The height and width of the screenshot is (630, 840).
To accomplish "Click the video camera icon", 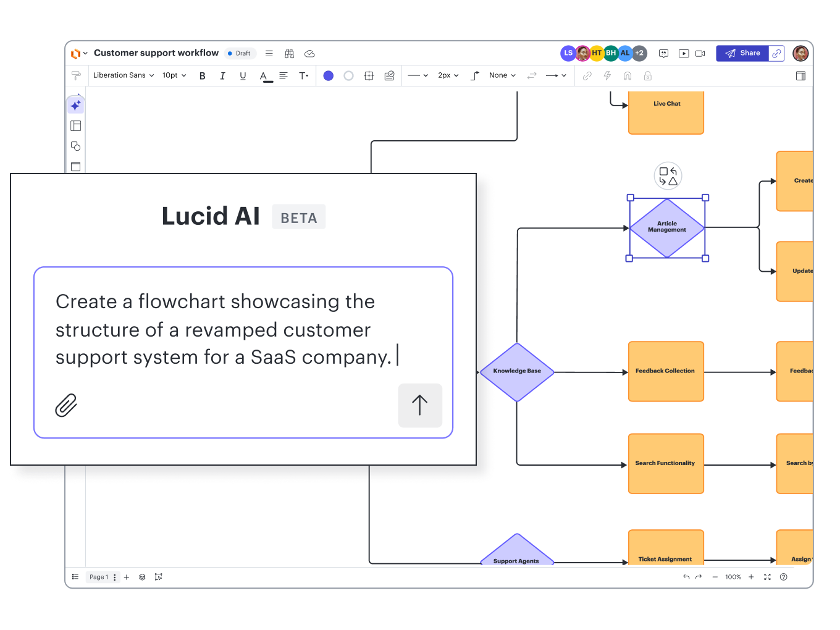I will tap(700, 54).
